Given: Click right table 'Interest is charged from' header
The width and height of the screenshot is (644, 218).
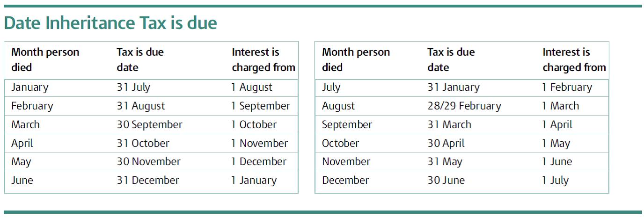Looking at the screenshot, I should coord(574,60).
